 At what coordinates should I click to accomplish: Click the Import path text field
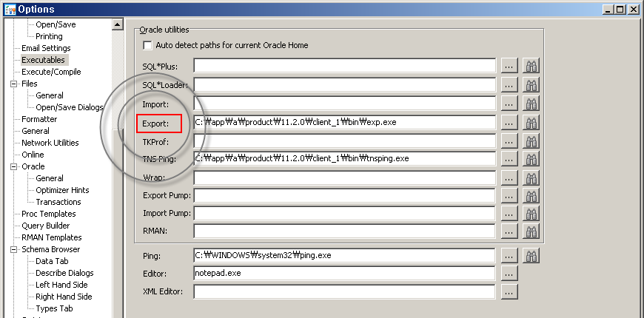pyautogui.click(x=344, y=104)
